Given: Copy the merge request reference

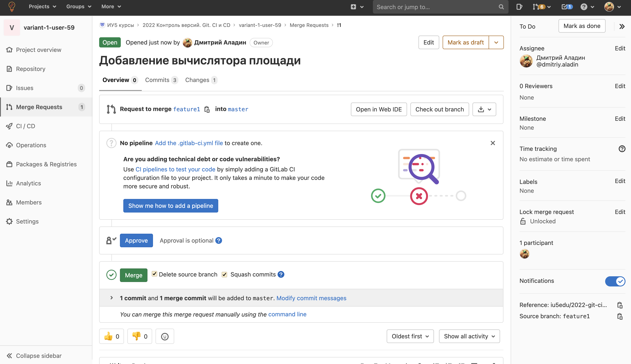Looking at the screenshot, I should 620,305.
